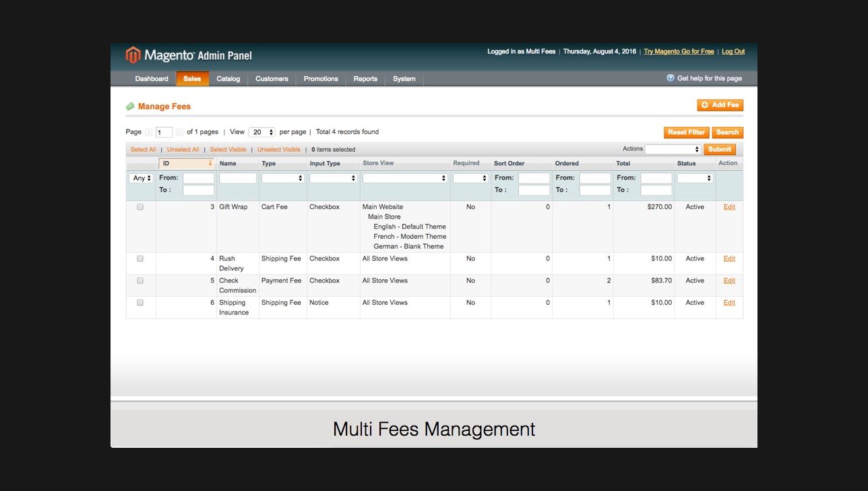The image size is (868, 491).
Task: Open the System menu
Action: click(x=404, y=79)
